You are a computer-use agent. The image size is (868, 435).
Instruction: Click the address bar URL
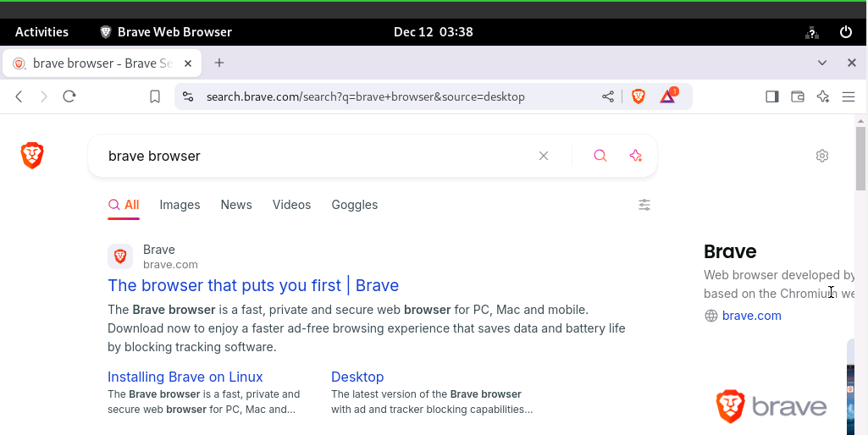[x=365, y=96]
